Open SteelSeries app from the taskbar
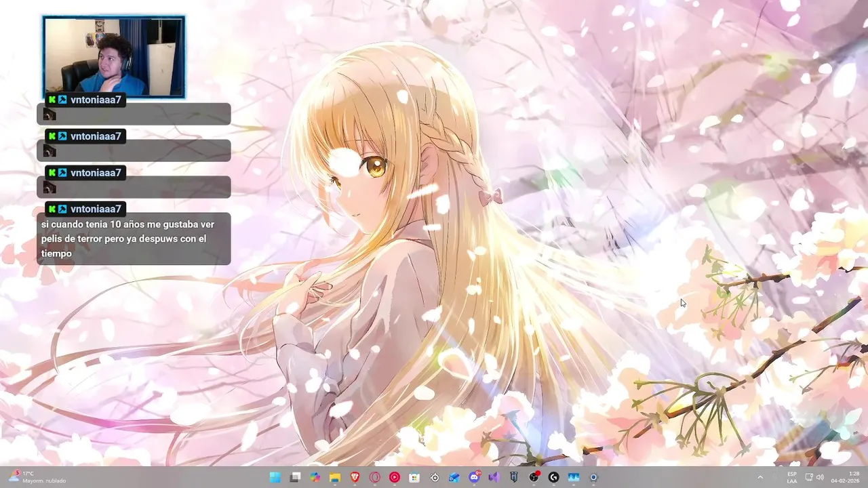 [434, 477]
